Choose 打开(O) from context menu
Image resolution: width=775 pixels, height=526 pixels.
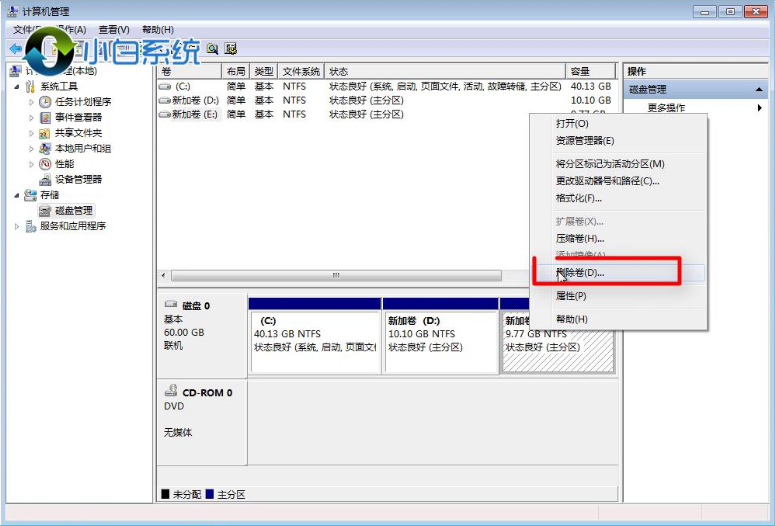(618, 124)
